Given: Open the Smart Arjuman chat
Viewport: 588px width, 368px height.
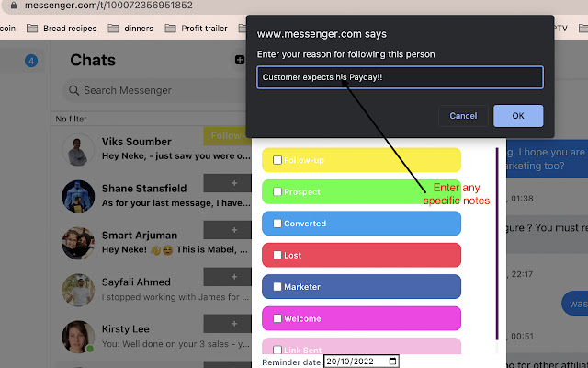Looking at the screenshot, I should [x=152, y=243].
